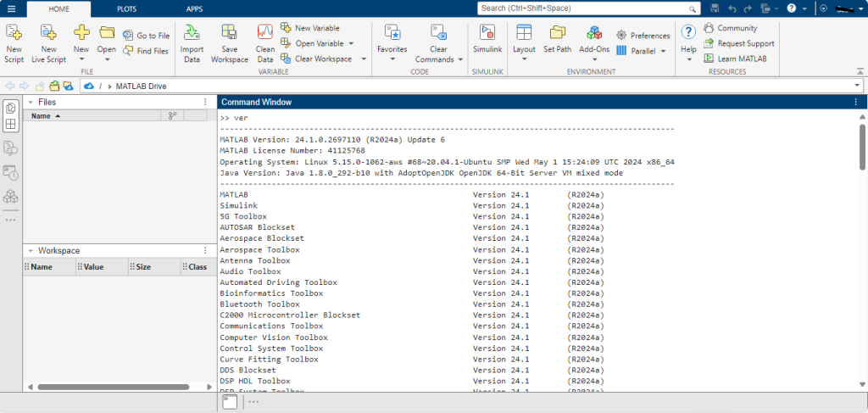This screenshot has height=413, width=868.
Task: Open the Favorites menu
Action: (x=392, y=44)
